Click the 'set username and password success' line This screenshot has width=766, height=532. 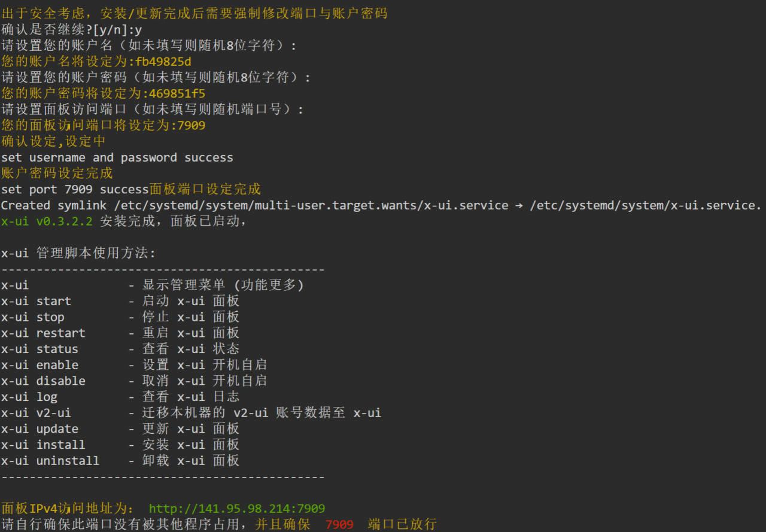click(117, 157)
